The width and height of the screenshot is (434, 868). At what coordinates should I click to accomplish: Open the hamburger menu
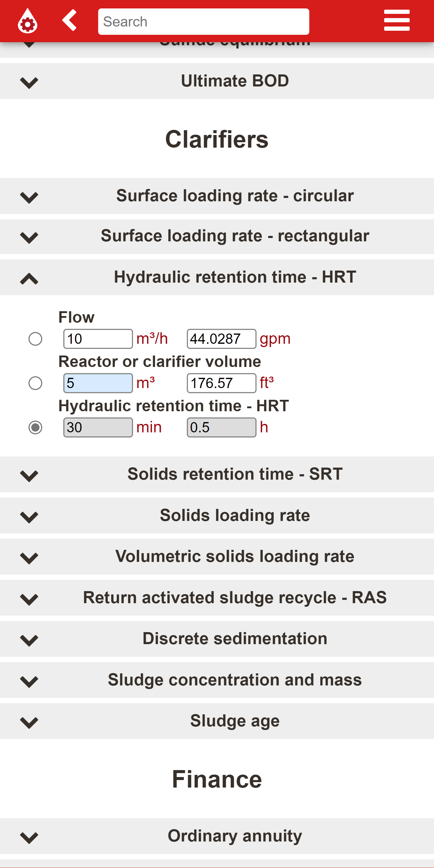[x=397, y=20]
